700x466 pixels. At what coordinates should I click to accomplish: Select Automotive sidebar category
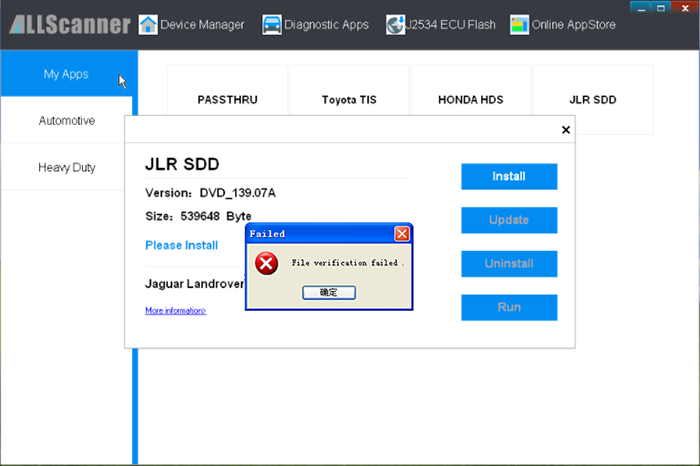pos(67,121)
